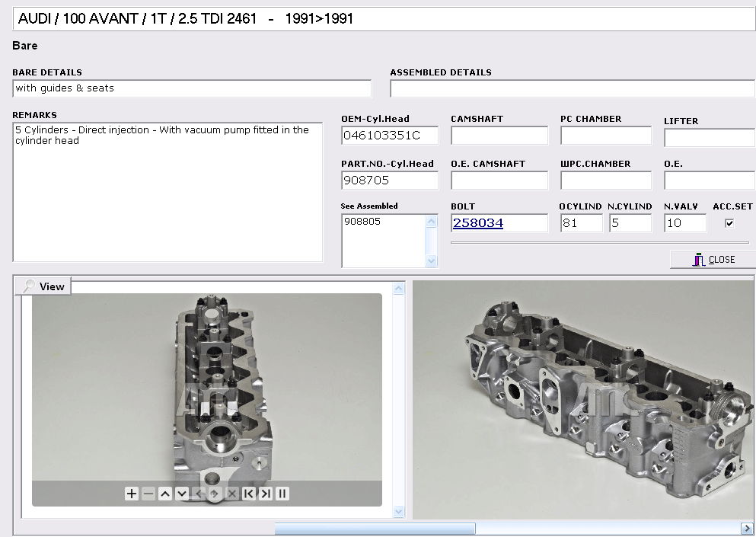The width and height of the screenshot is (756, 537).
Task: Open the View tab
Action: (43, 286)
